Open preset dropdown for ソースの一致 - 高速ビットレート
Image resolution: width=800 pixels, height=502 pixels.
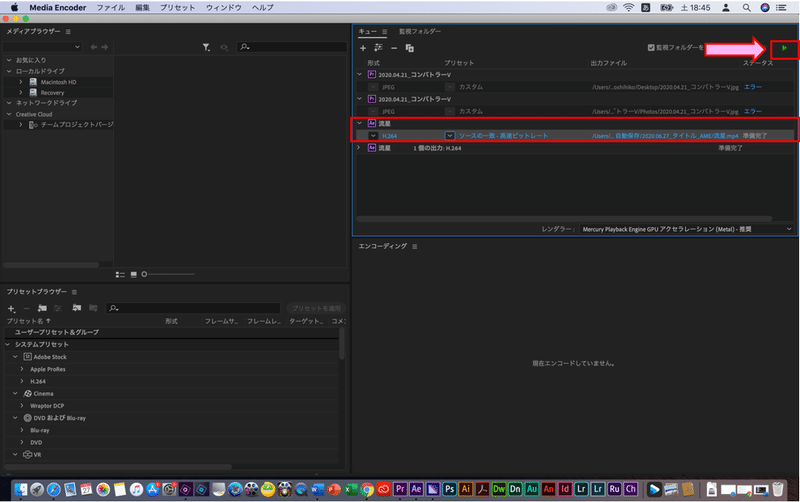tap(449, 136)
